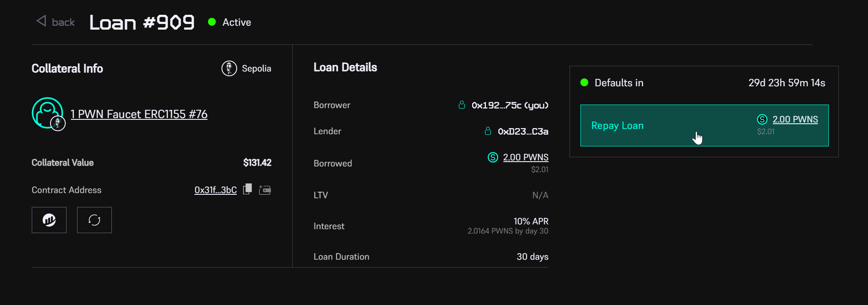Open the 0x31f...3bC contract address link
Screen dimensions: 868x305
pyautogui.click(x=215, y=190)
